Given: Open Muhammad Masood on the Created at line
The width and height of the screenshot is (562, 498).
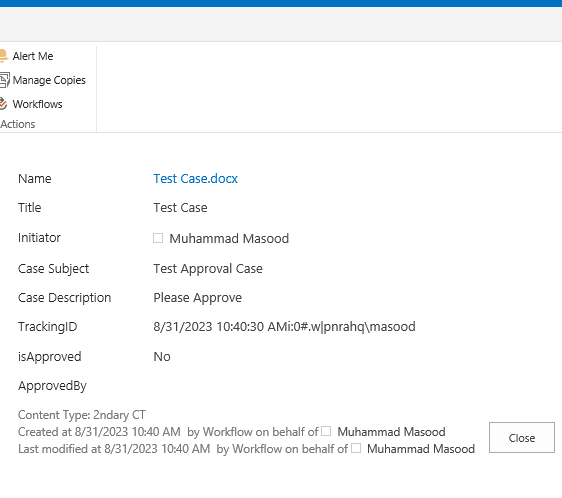Looking at the screenshot, I should click(391, 432).
